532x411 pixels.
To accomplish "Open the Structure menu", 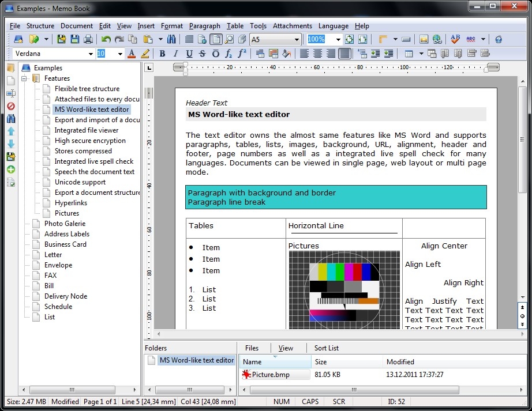I will pyautogui.click(x=40, y=26).
